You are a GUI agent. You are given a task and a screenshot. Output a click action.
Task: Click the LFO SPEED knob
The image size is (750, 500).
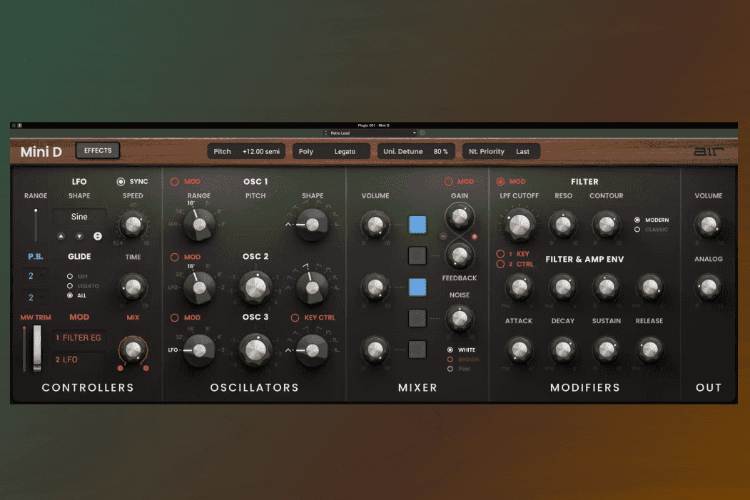tap(133, 224)
